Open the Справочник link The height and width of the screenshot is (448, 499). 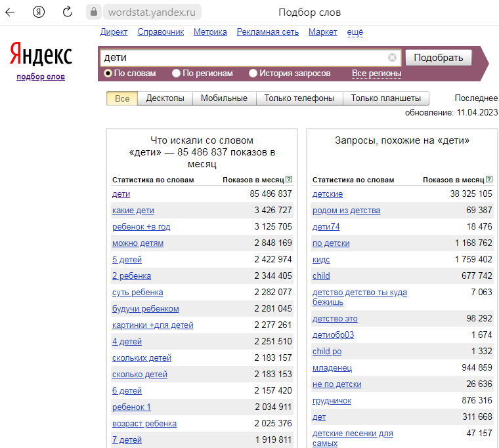point(161,31)
